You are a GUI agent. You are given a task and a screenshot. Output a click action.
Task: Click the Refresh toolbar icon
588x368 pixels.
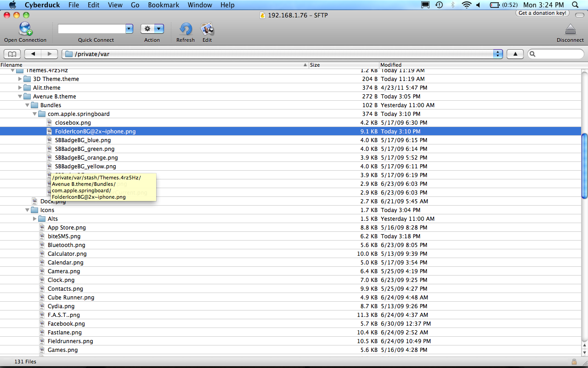(186, 29)
